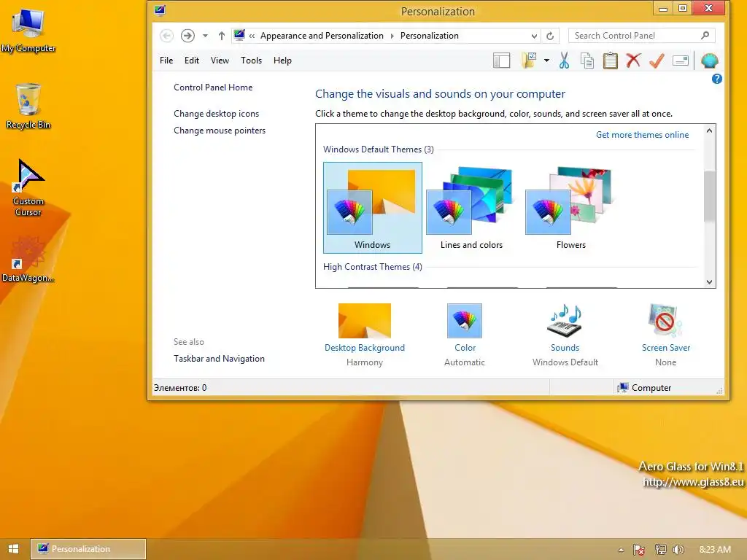747x560 pixels.
Task: Click Appearance and Personalization breadcrumb
Action: [322, 36]
